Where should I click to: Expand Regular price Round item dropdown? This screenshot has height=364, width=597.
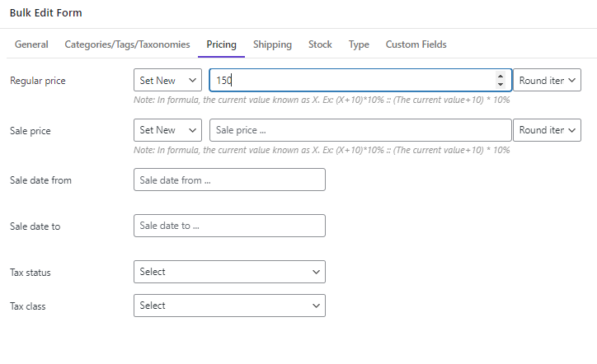[547, 80]
